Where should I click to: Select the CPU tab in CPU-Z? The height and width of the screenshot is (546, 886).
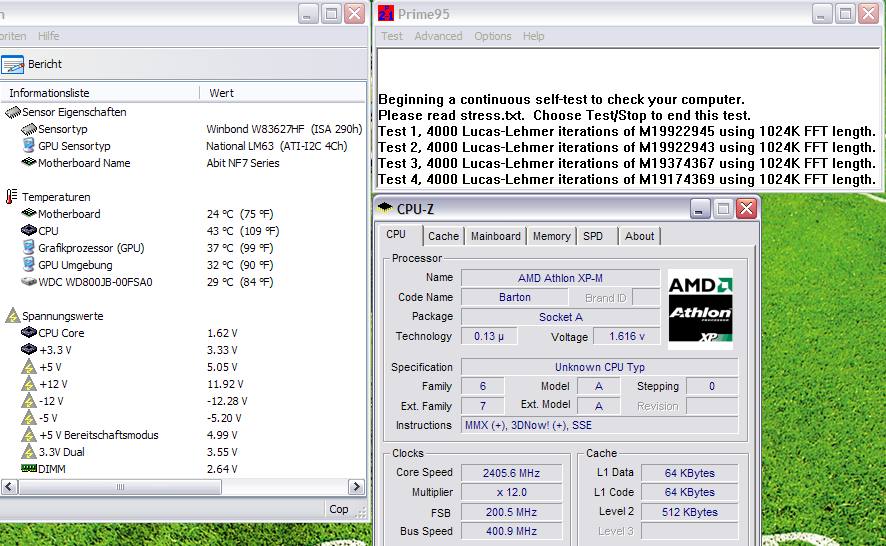pyautogui.click(x=396, y=235)
